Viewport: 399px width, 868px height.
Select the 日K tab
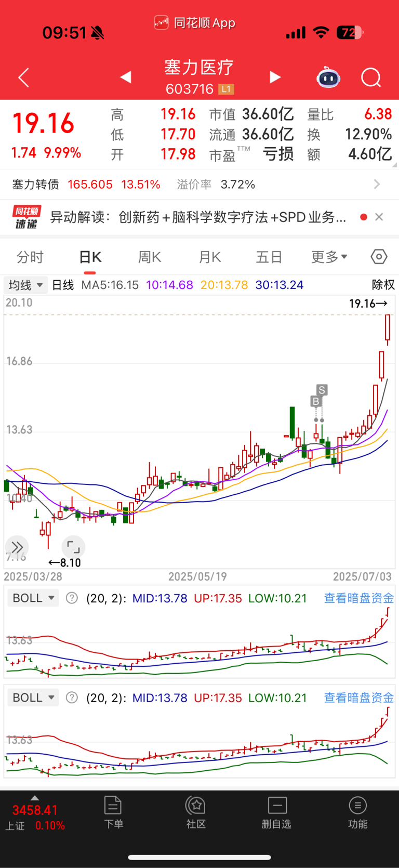[x=90, y=257]
